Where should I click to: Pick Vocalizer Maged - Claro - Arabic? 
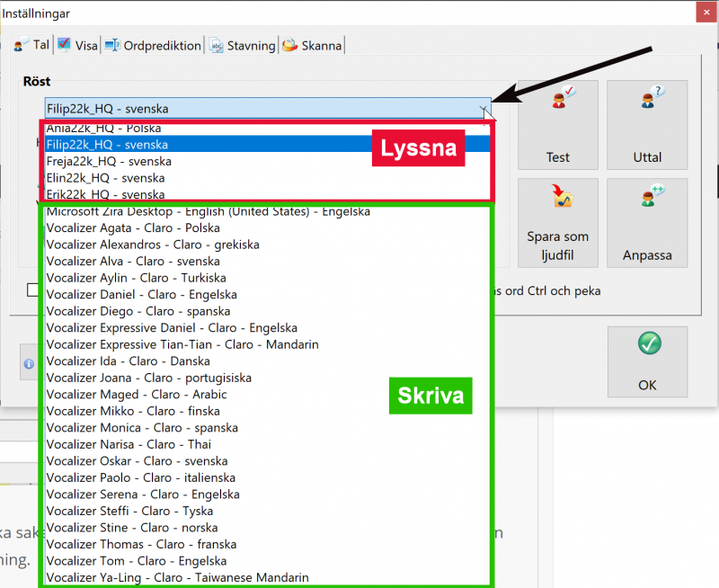[x=267, y=395]
